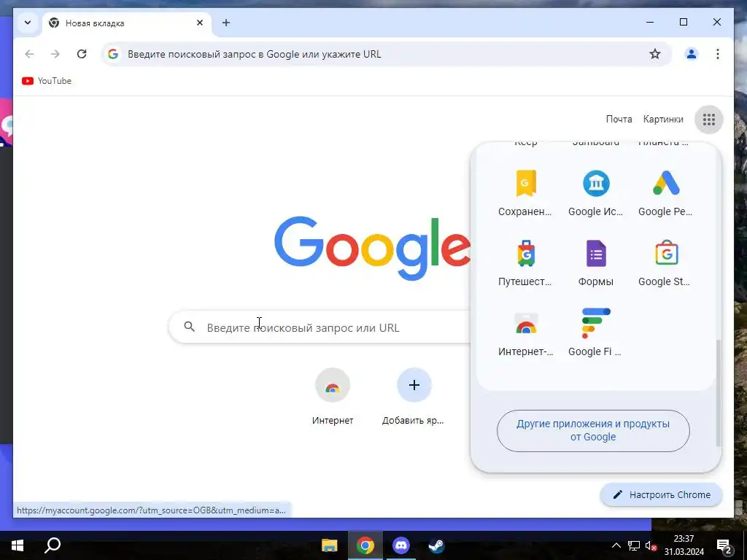Show hidden system tray icons

pyautogui.click(x=616, y=545)
